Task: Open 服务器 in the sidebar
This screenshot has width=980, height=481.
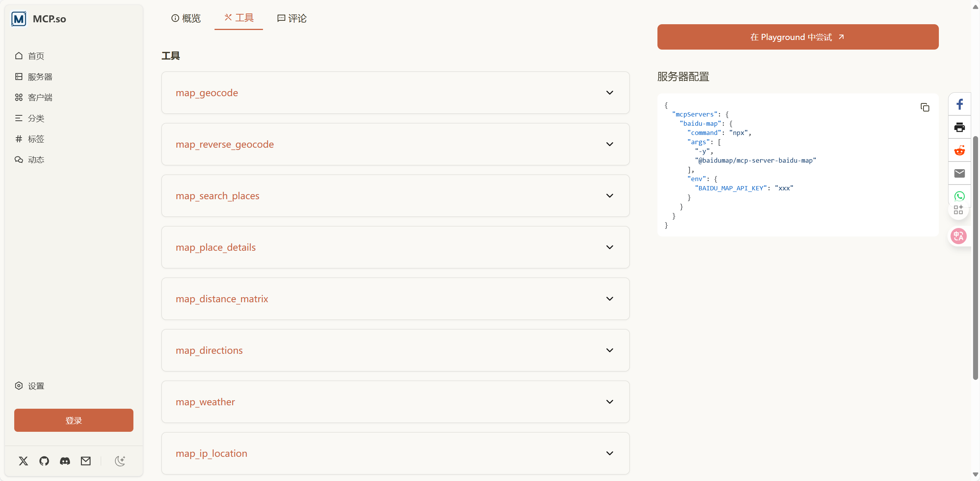Action: point(40,77)
